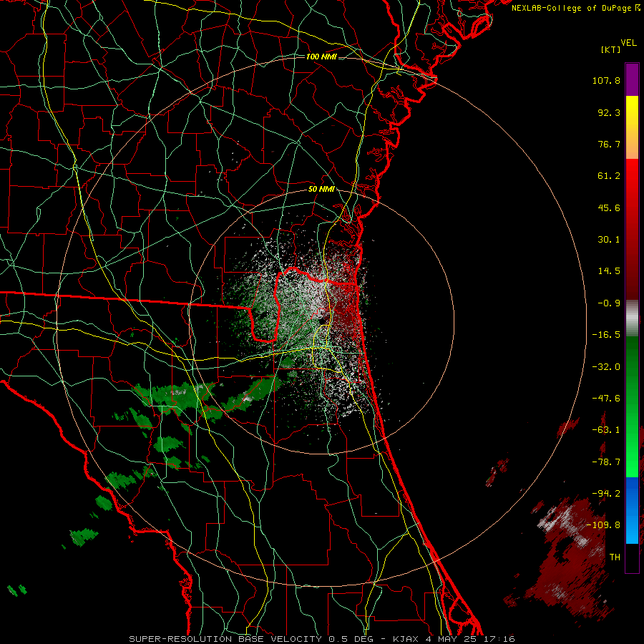
Task: Click the NEXLAB-College of DuPage label
Action: [x=575, y=8]
